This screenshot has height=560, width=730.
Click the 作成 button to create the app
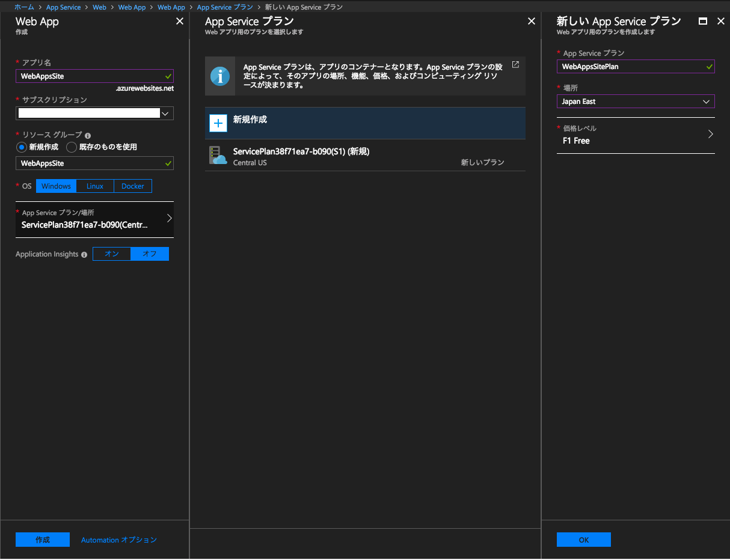point(42,539)
